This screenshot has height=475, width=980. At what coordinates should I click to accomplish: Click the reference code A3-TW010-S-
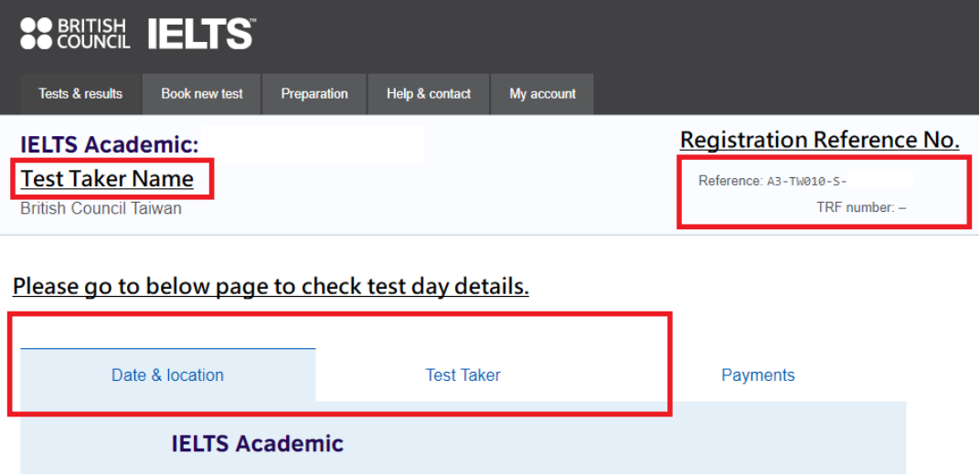click(x=806, y=182)
